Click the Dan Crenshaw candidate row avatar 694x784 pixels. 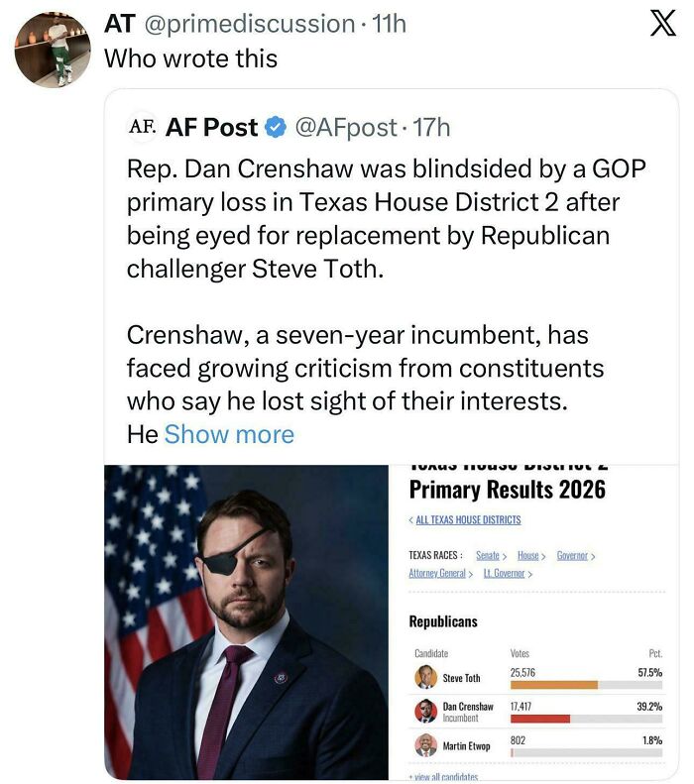pyautogui.click(x=425, y=711)
